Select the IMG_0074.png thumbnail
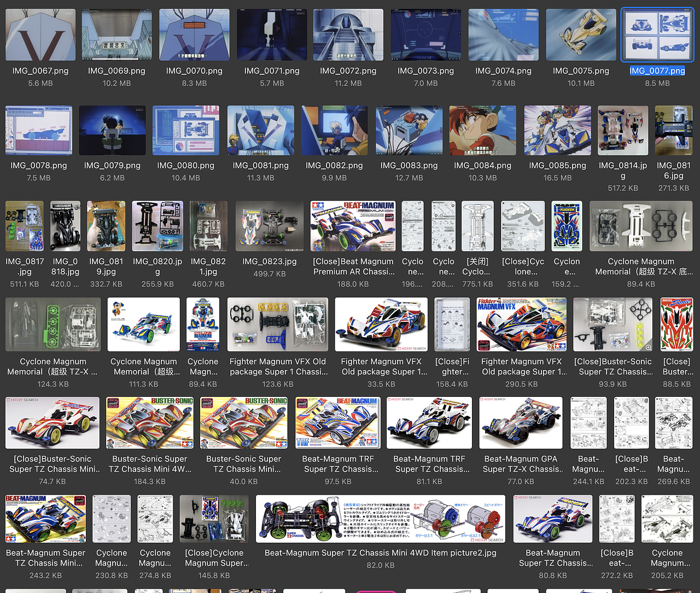Screen dimensions: 700x593 [503, 34]
